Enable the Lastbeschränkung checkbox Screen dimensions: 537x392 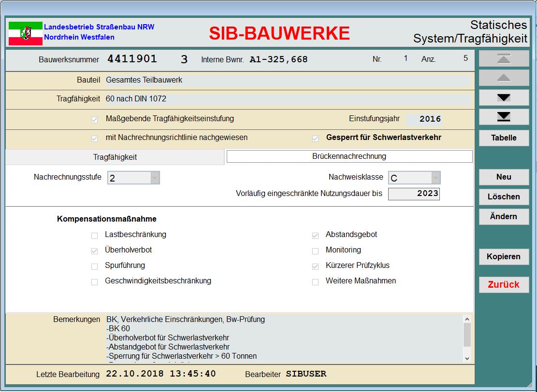(95, 236)
